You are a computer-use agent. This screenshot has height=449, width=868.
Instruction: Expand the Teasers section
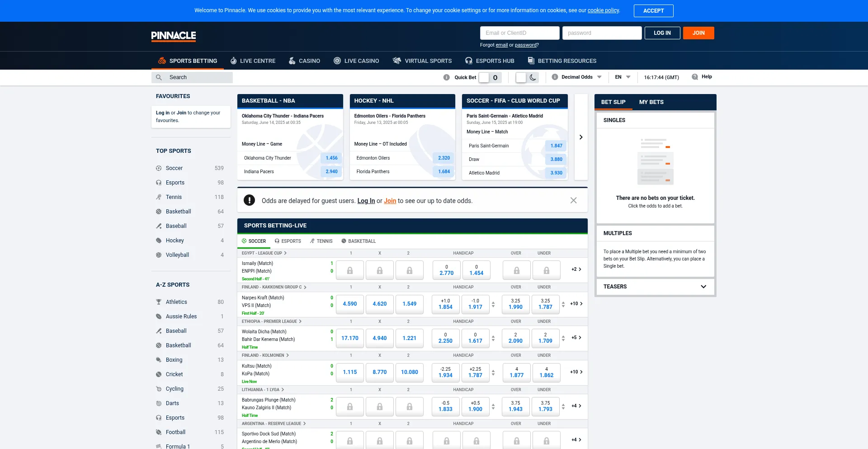703,287
